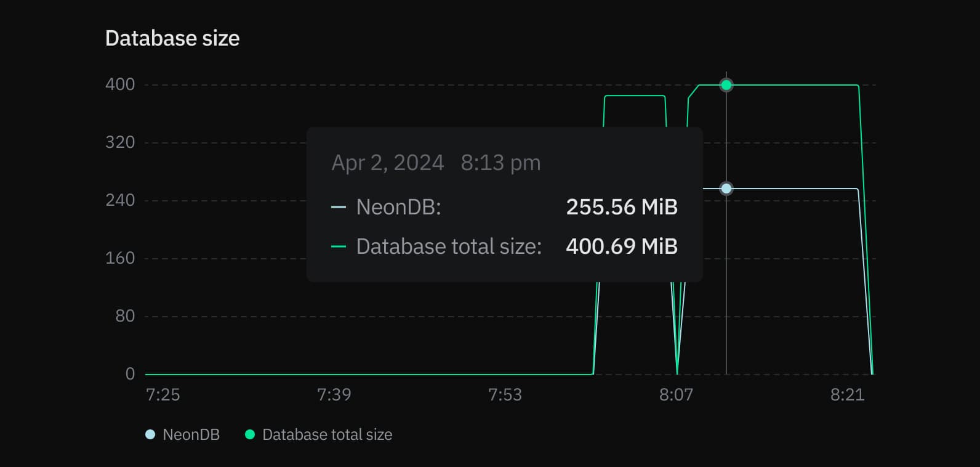Click the 80 y-axis label
Screen dimensions: 980x467
point(125,316)
